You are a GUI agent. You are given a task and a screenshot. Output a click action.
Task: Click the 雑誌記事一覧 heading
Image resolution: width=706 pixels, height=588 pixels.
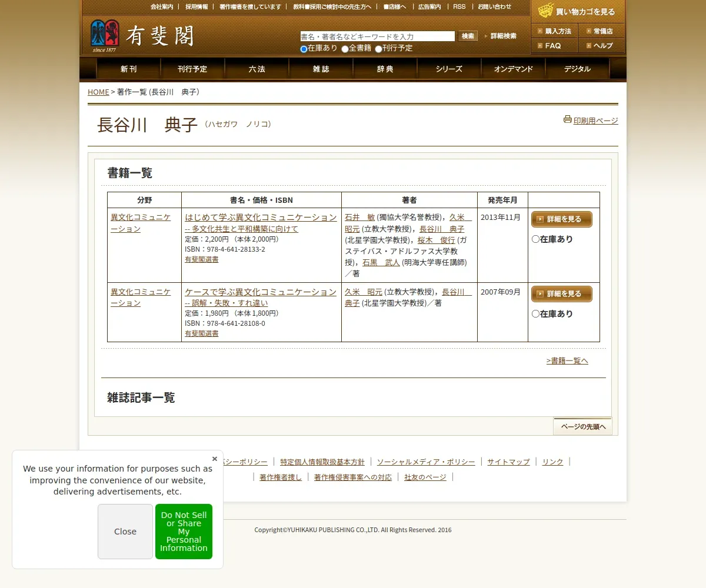click(x=141, y=397)
